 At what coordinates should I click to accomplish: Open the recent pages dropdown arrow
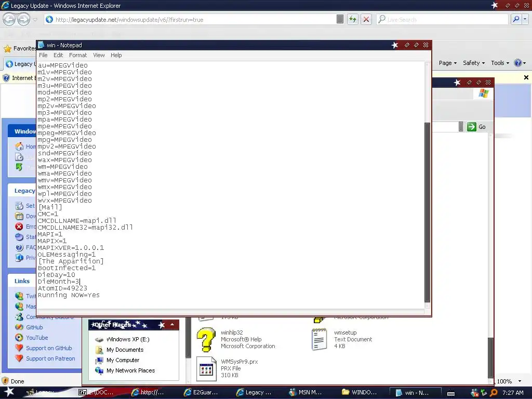pyautogui.click(x=35, y=20)
